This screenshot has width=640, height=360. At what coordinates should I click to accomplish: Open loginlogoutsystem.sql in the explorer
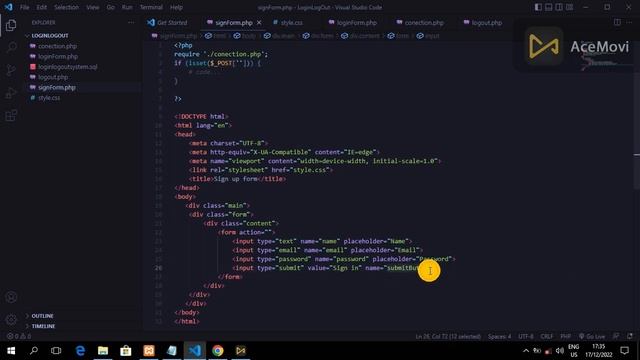tap(67, 67)
